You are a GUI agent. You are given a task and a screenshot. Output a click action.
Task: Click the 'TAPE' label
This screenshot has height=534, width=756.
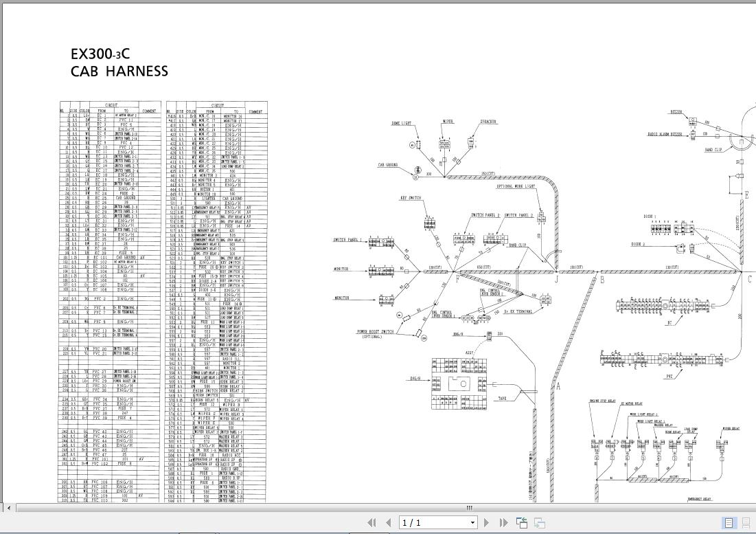[x=502, y=399]
